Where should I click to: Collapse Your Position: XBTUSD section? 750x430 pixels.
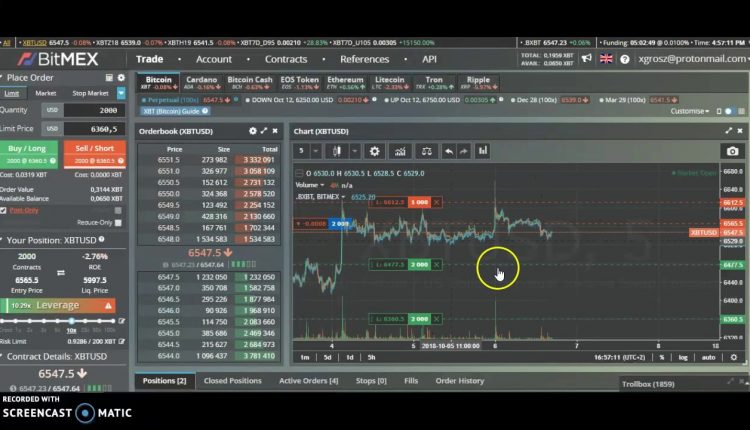[2, 240]
